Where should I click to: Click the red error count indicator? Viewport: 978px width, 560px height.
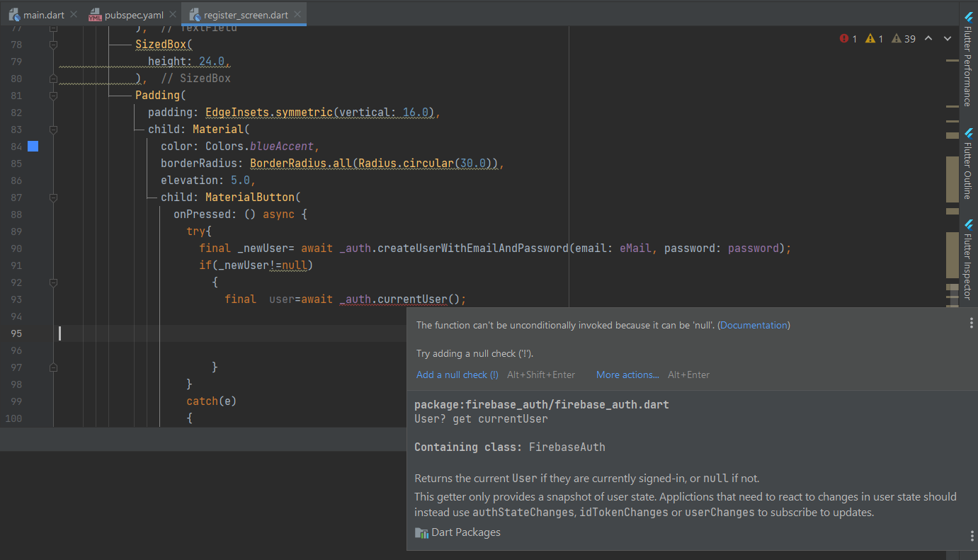click(848, 39)
